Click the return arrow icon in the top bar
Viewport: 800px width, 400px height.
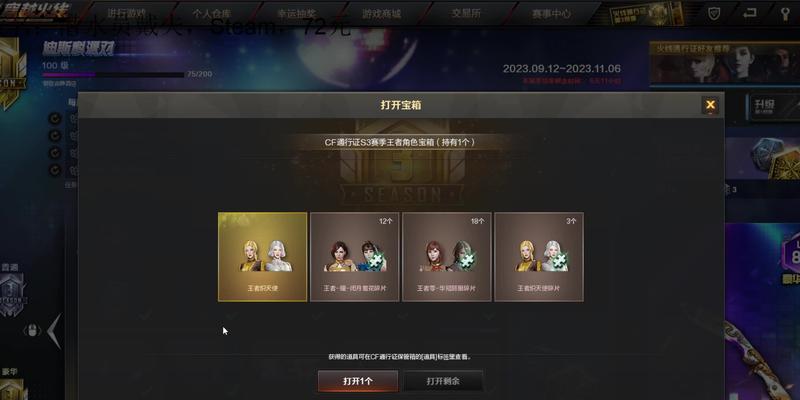pyautogui.click(x=749, y=14)
